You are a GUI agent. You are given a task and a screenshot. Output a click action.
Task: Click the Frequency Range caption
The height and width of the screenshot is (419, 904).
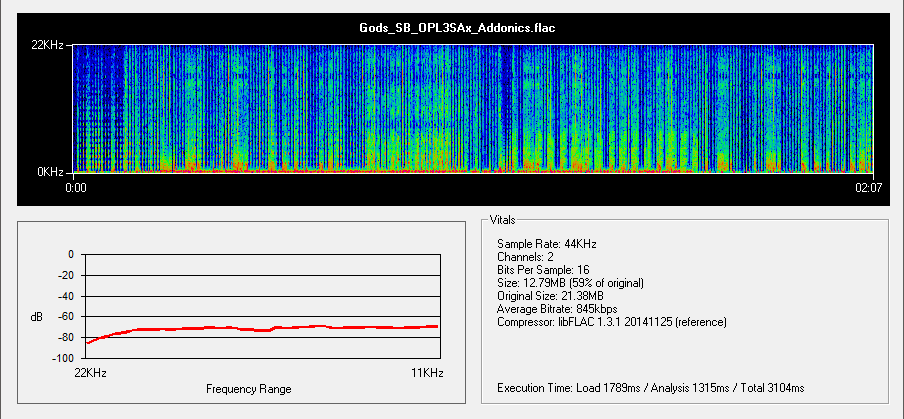click(x=248, y=389)
